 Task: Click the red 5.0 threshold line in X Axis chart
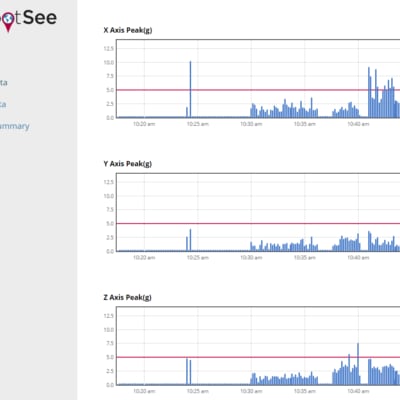(258, 90)
